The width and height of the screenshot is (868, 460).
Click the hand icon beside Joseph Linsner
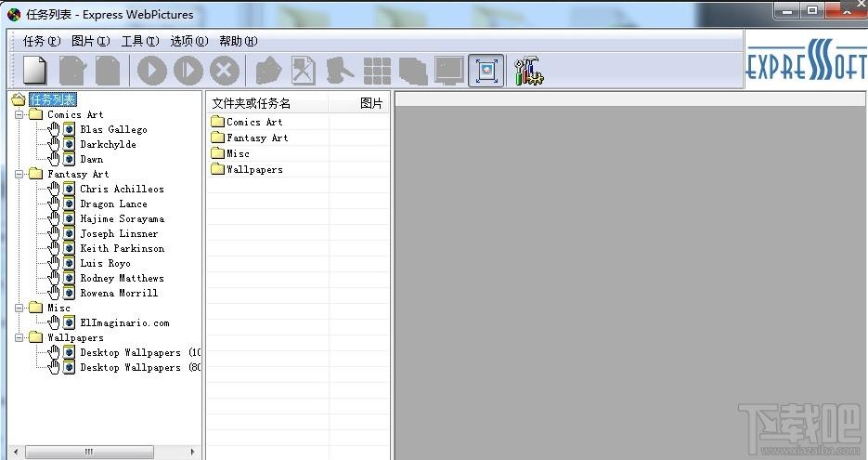[x=53, y=233]
